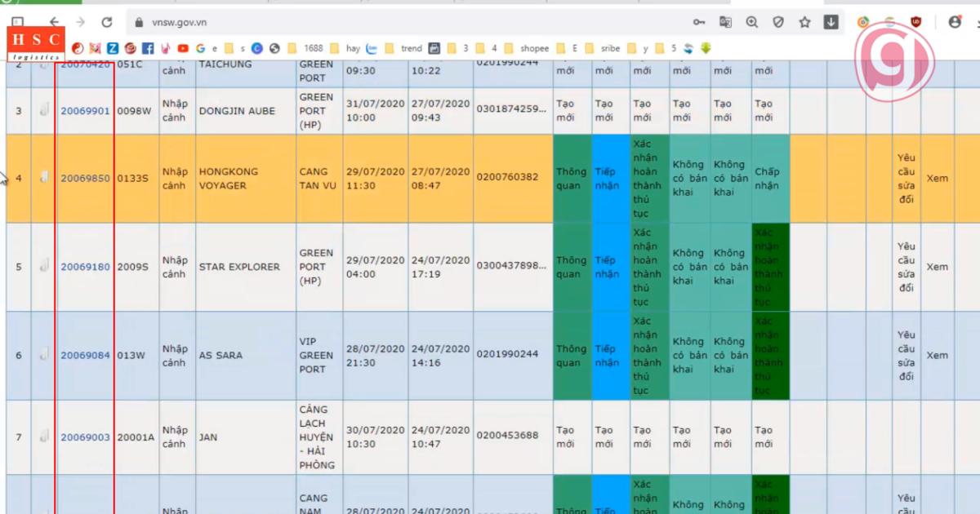Image resolution: width=980 pixels, height=514 pixels.
Task: Click the back navigation arrow
Action: 54,22
